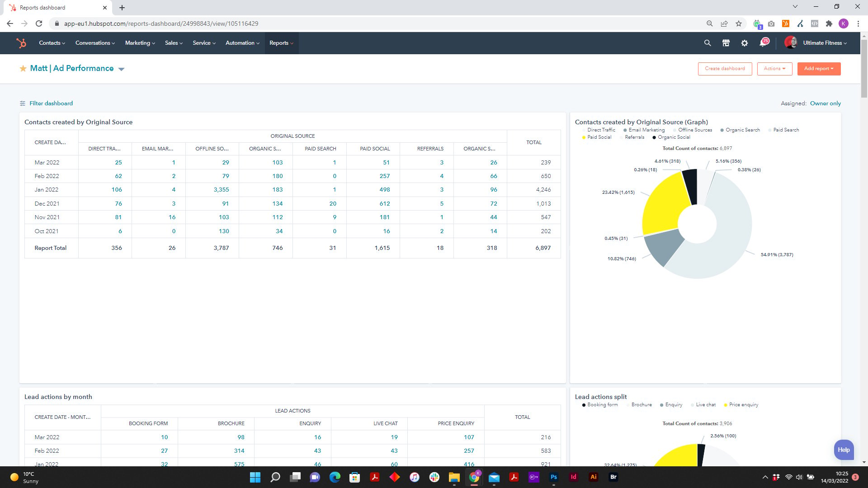Click the Marketing navigation icon
868x488 pixels.
pos(139,43)
